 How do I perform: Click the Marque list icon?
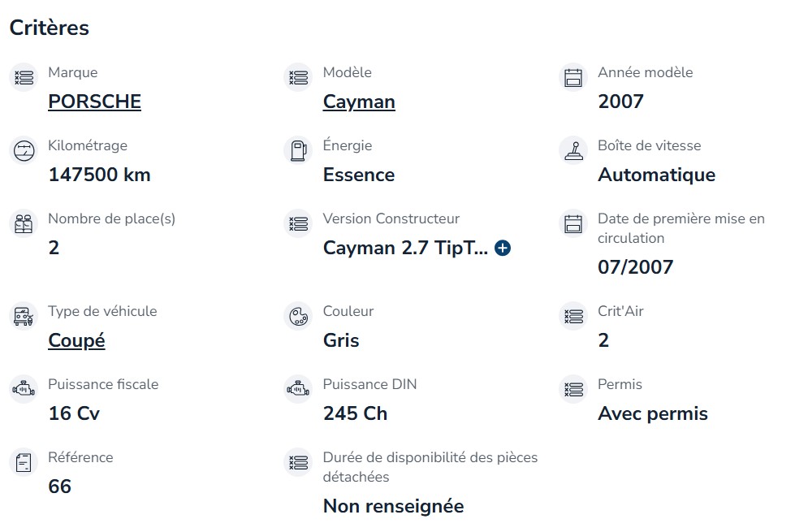point(24,78)
